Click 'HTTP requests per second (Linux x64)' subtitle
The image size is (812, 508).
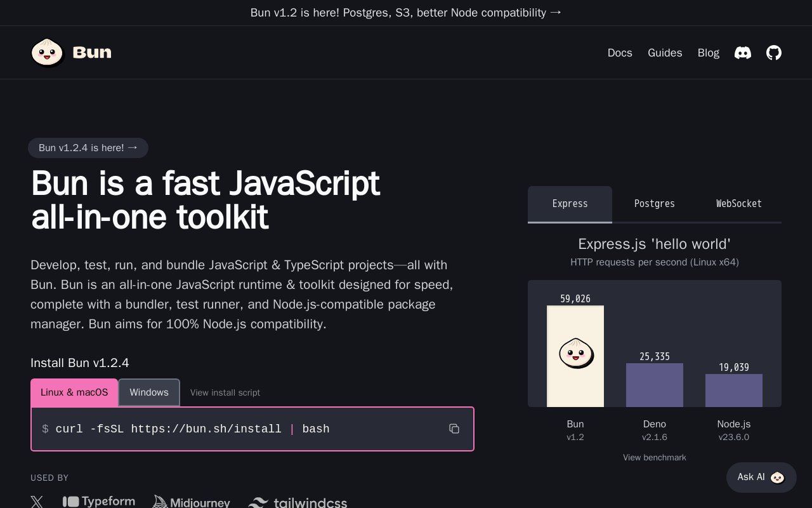point(655,262)
